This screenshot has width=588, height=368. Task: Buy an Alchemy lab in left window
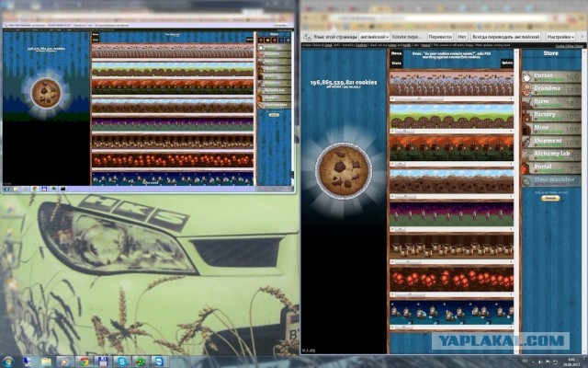[x=274, y=91]
